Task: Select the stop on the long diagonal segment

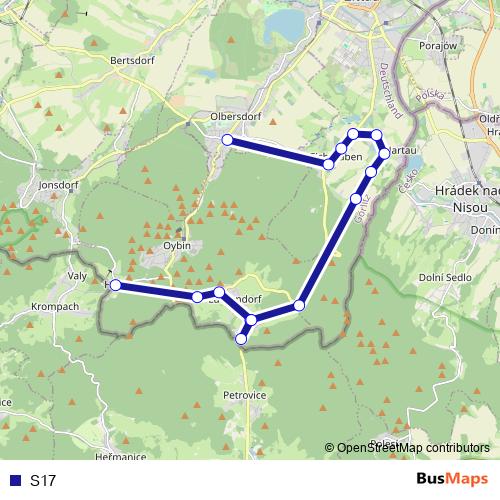Action: [356, 199]
